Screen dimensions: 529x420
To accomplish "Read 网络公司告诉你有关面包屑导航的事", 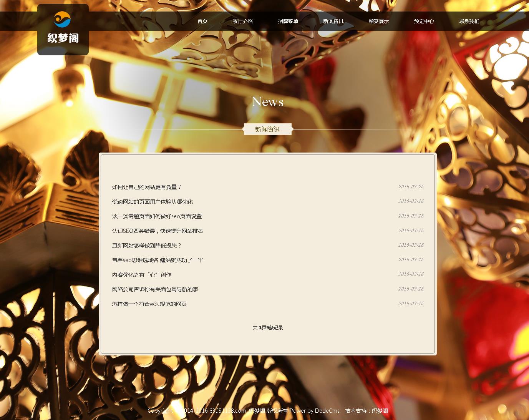I will [x=155, y=289].
